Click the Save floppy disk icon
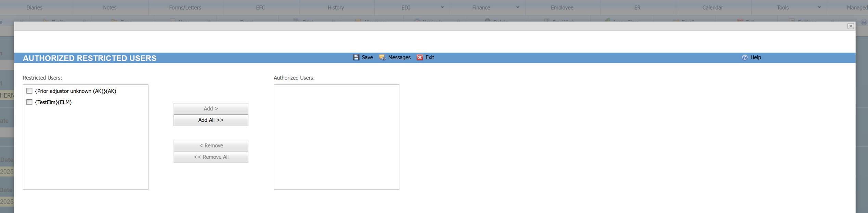Screen dimensions: 868x213 356,57
